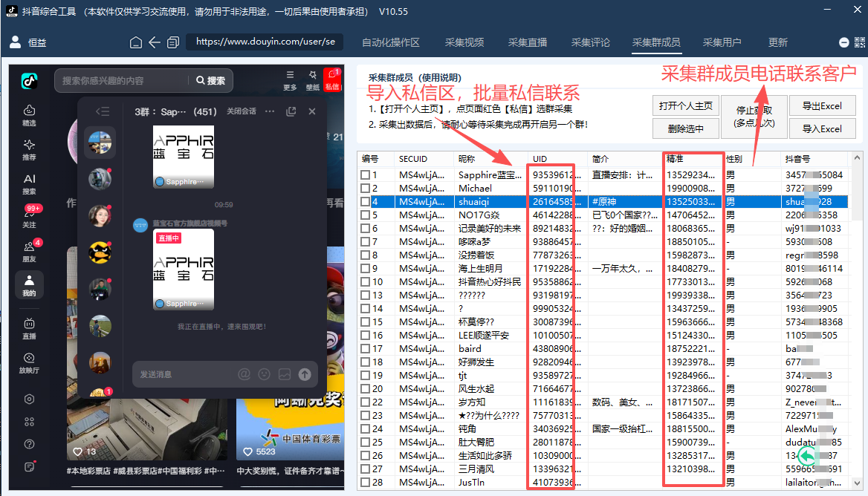The image size is (868, 496).
Task: Check the box for row 19 tjt
Action: tap(365, 376)
